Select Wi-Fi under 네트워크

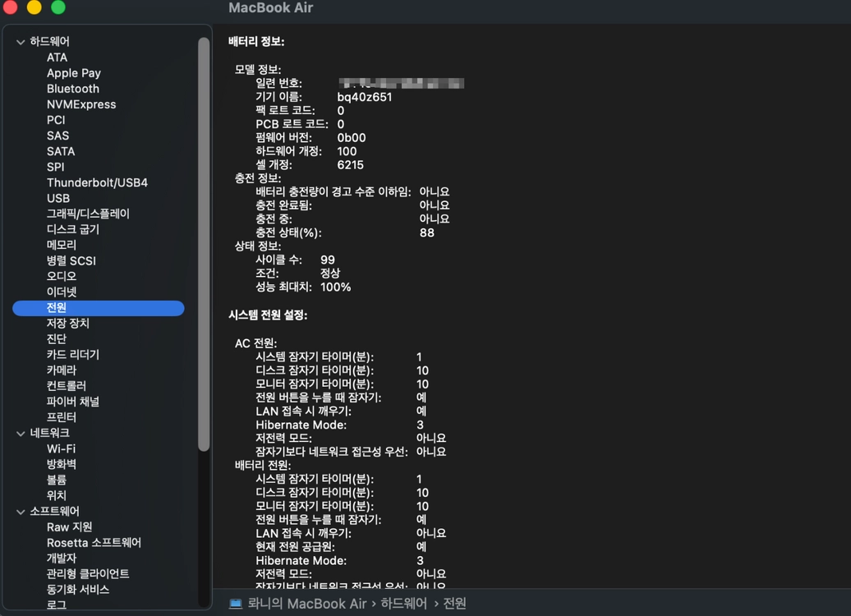(x=61, y=448)
